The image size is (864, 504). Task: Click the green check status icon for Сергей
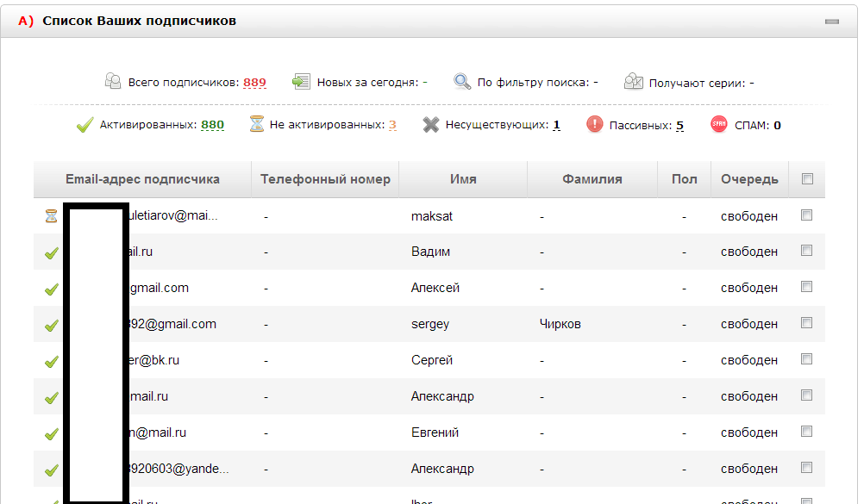[x=52, y=361]
